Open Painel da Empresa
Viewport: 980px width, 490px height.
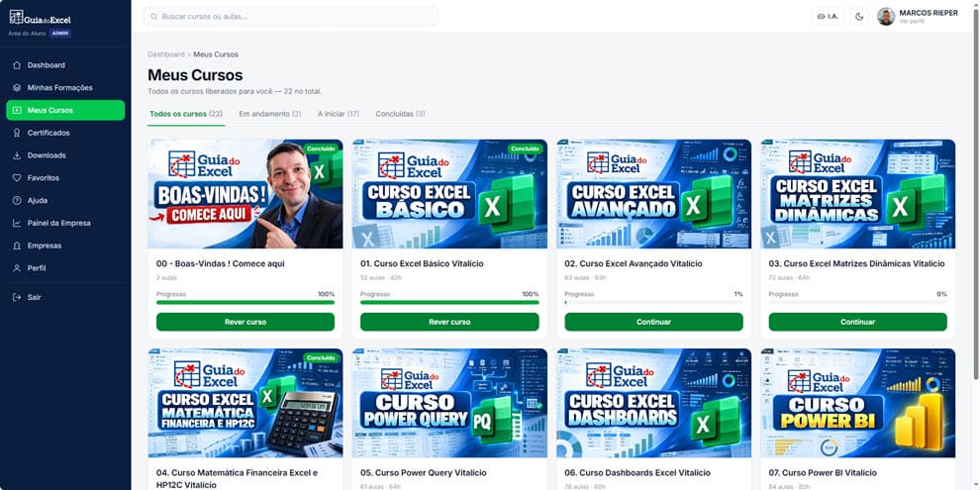(65, 223)
